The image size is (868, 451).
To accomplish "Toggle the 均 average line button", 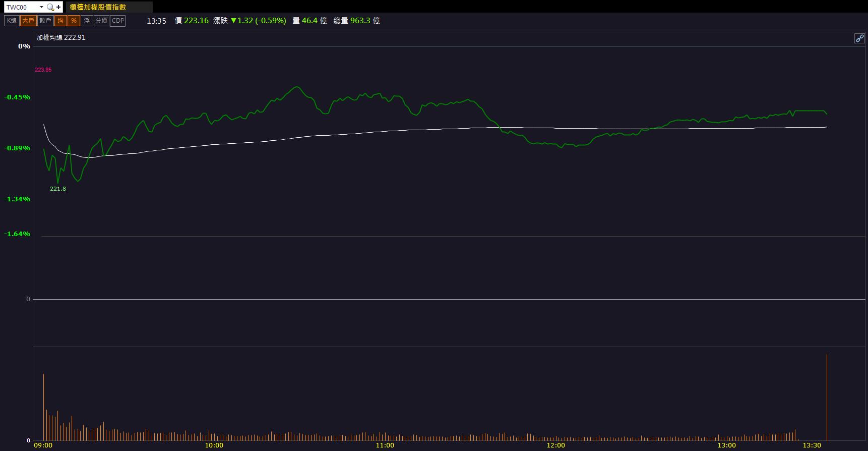I will 60,21.
